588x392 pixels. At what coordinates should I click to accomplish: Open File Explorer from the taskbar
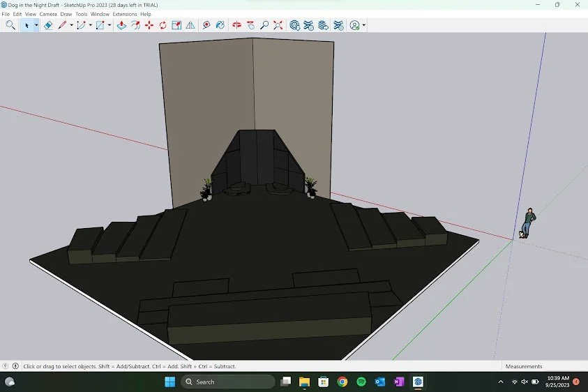point(304,382)
